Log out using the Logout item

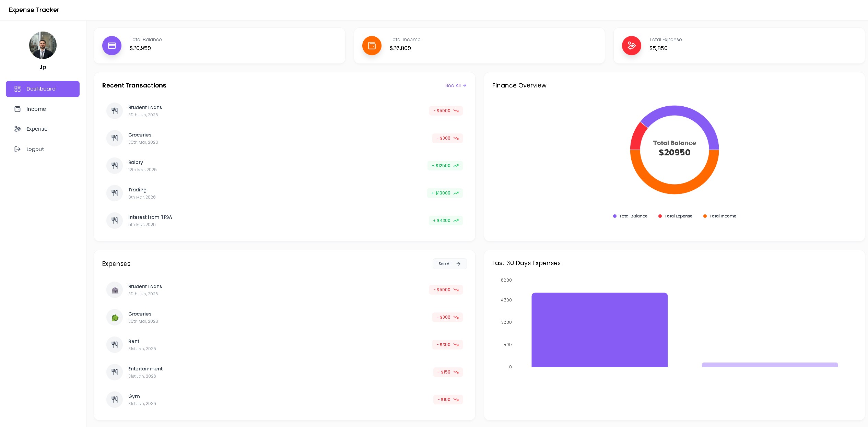coord(35,149)
